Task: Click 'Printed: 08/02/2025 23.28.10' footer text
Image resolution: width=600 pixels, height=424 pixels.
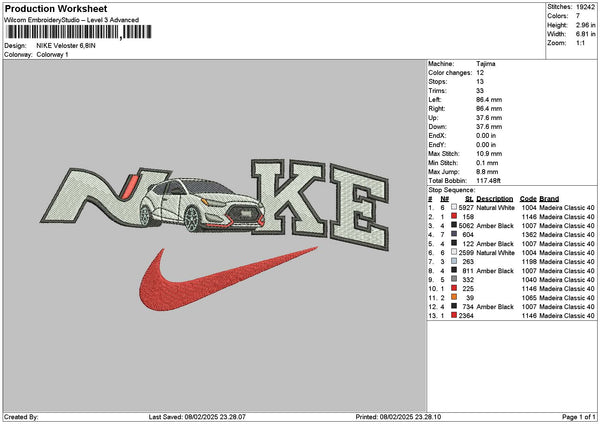Action: click(x=398, y=417)
